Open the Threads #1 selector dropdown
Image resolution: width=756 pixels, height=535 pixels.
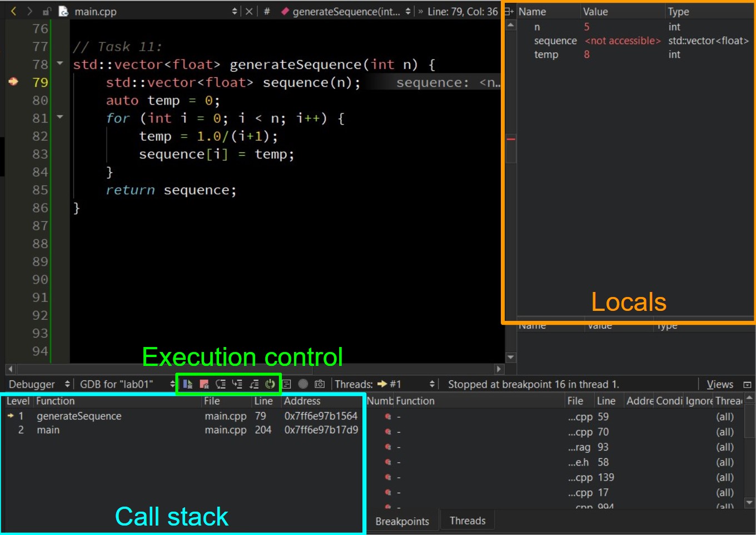pos(432,384)
